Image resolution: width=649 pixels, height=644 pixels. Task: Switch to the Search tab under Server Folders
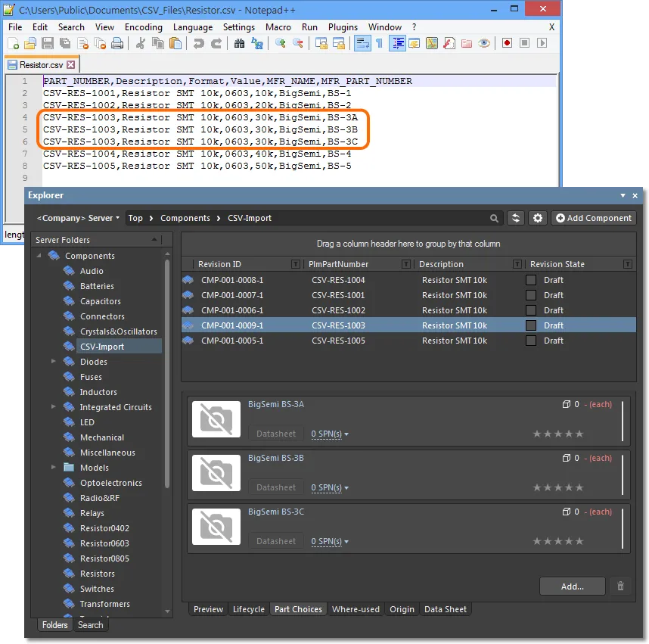pyautogui.click(x=90, y=625)
